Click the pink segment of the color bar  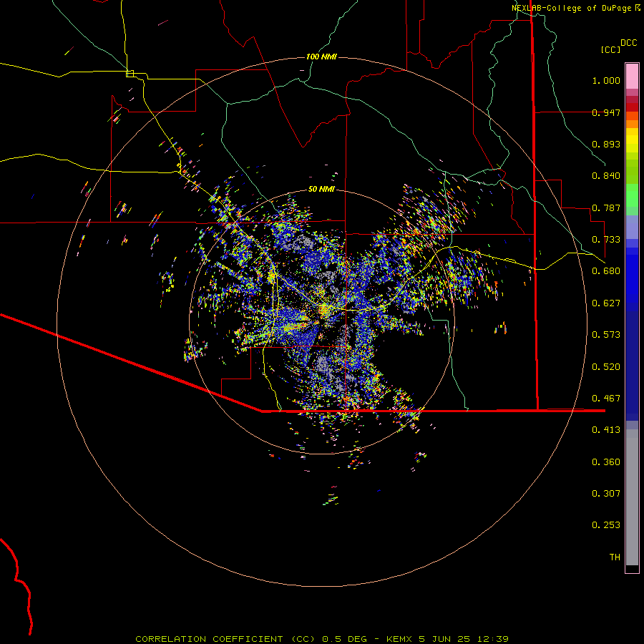pos(632,77)
